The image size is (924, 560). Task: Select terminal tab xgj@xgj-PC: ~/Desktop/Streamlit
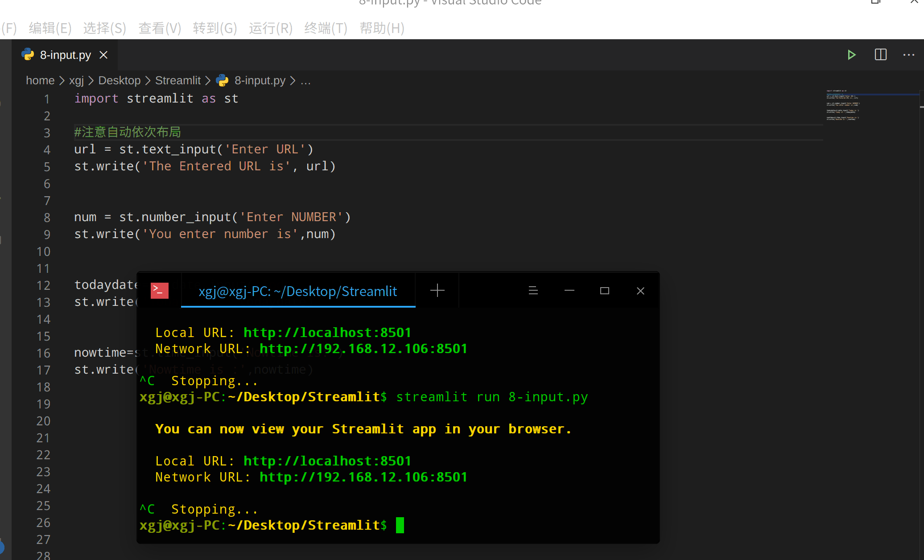click(x=298, y=291)
